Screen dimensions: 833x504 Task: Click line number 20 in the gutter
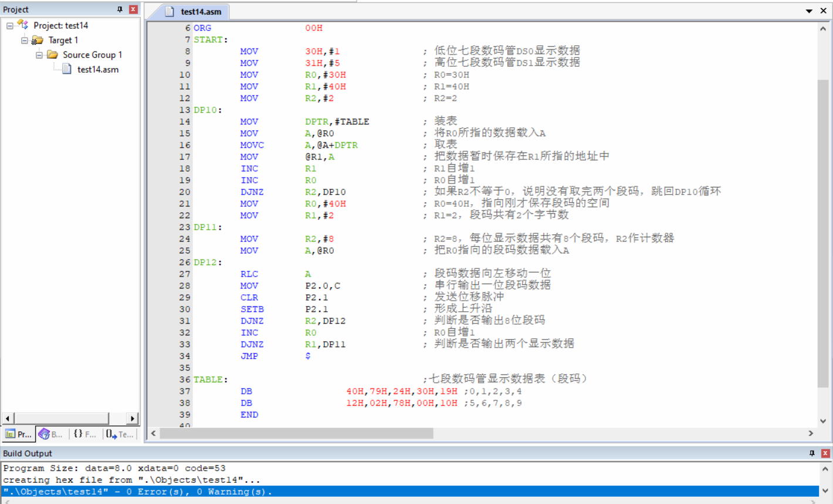coord(185,192)
